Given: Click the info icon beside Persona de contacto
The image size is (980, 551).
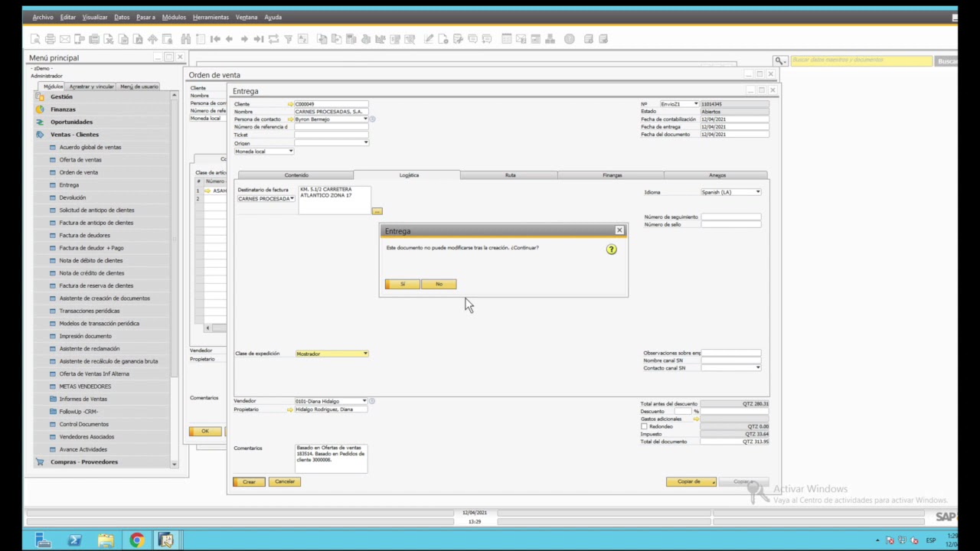Looking at the screenshot, I should click(372, 119).
